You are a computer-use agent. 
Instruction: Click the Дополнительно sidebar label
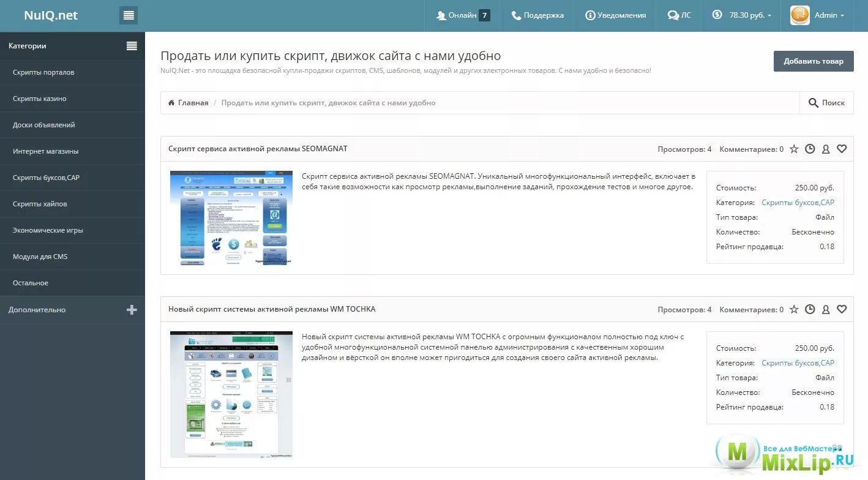[x=37, y=310]
